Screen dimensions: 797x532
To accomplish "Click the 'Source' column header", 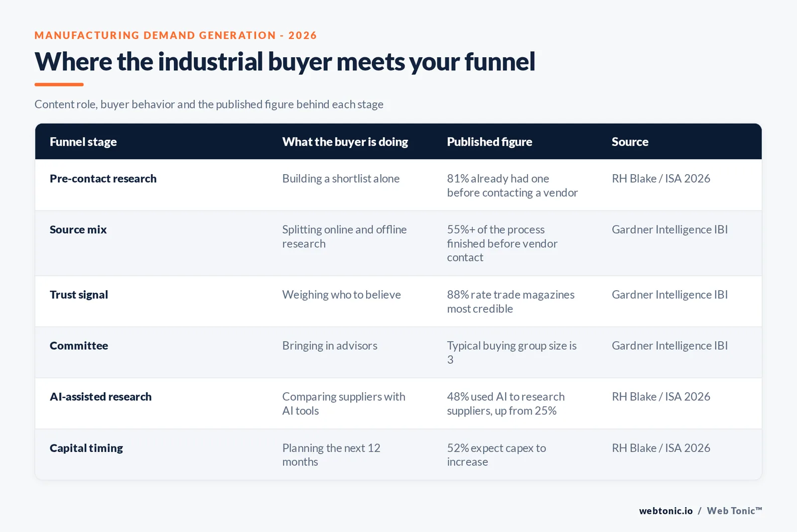I will click(x=630, y=142).
